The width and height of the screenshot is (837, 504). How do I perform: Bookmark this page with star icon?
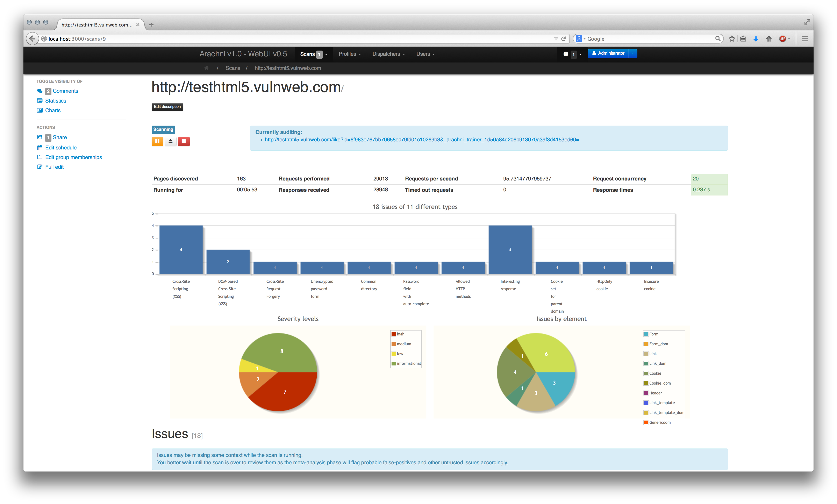[732, 39]
